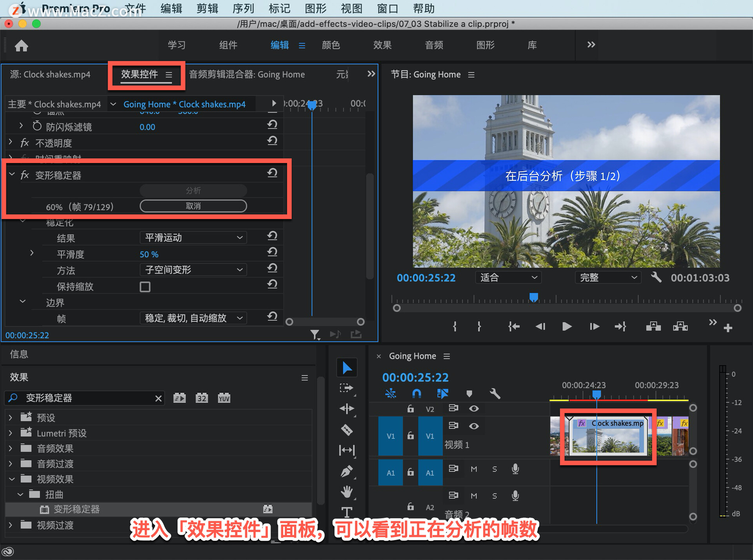Toggle timeline snap magnet icon
753x560 pixels.
[x=417, y=393]
